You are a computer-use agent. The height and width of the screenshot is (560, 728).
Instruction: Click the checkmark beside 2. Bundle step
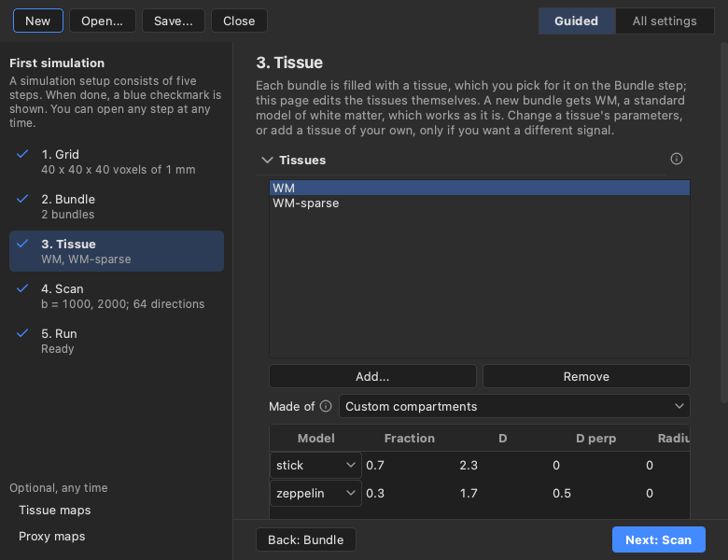pyautogui.click(x=22, y=199)
